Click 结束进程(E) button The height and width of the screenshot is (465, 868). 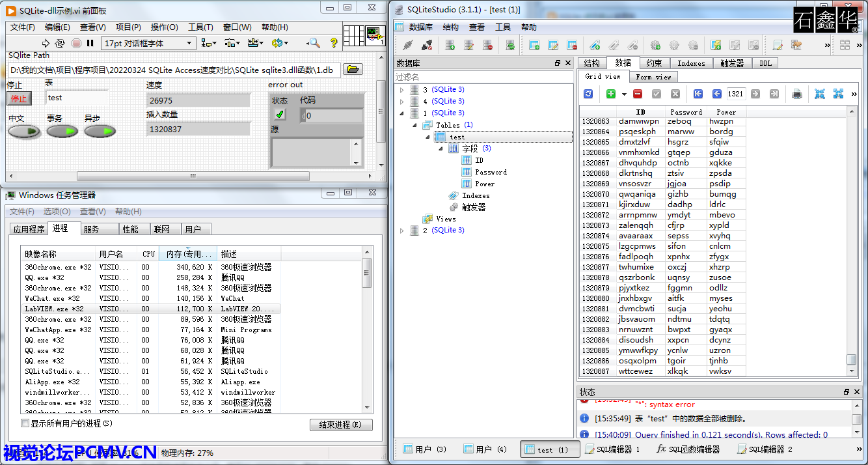point(341,425)
